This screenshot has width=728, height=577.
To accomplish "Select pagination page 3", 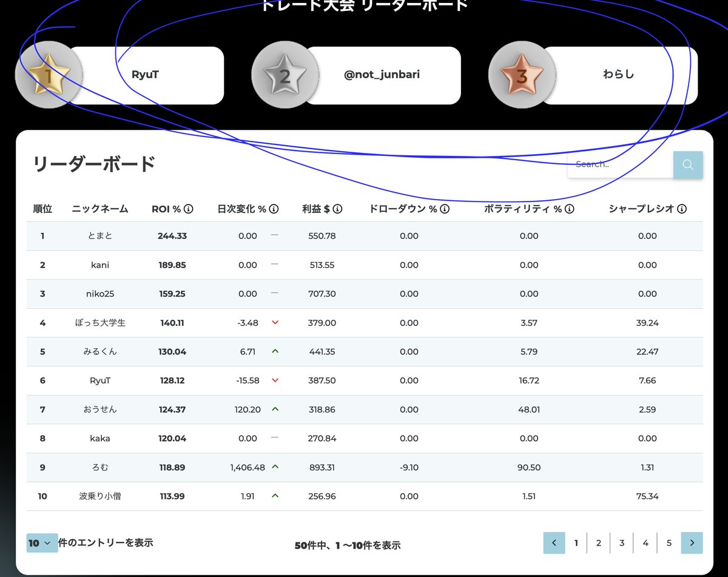I will [622, 543].
